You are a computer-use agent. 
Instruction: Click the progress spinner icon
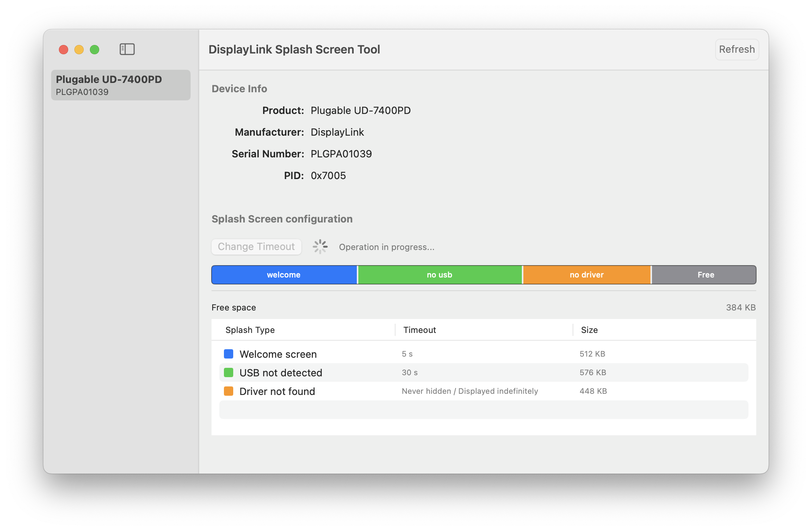320,247
